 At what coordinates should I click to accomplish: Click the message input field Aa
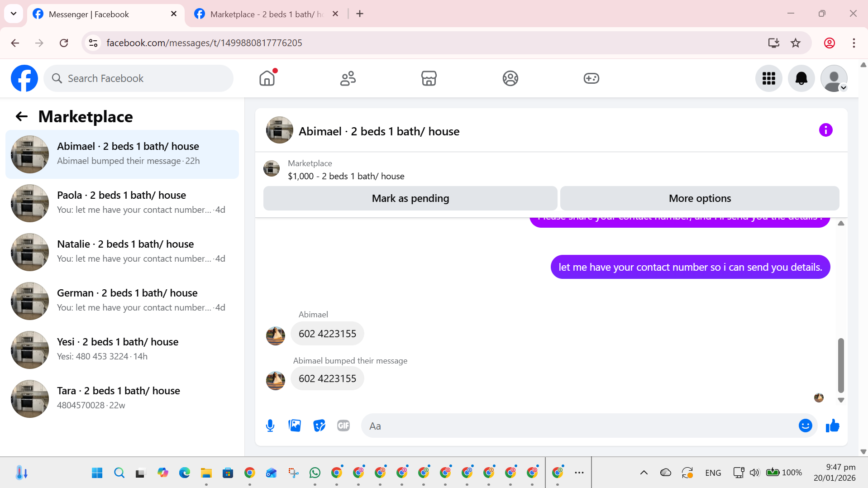pos(579,426)
